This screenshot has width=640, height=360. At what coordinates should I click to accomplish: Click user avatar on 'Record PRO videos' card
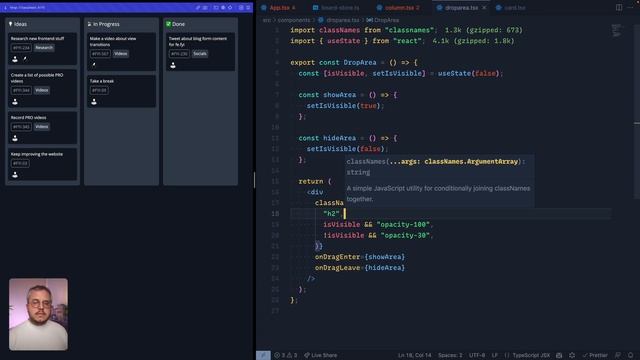[x=15, y=138]
